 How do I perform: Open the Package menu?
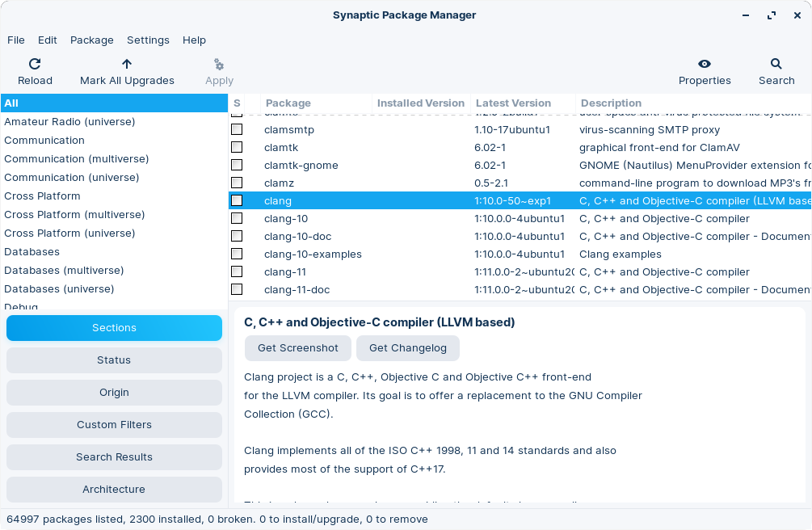[x=91, y=40]
